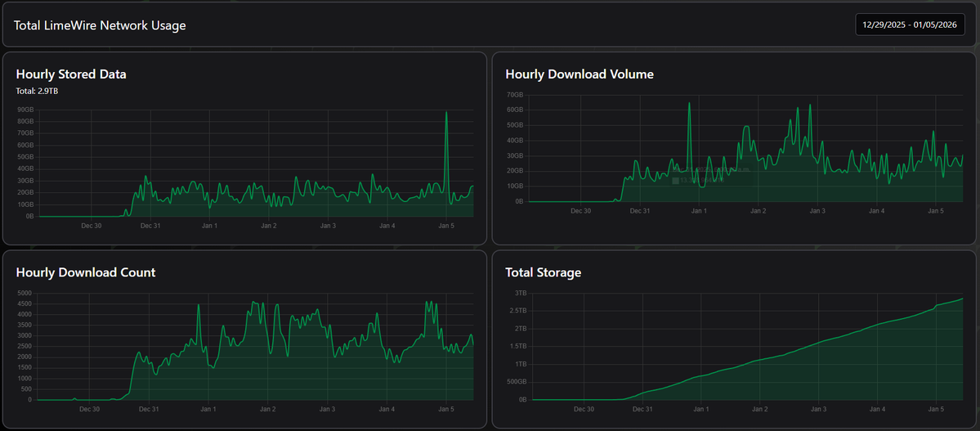The image size is (980, 431).
Task: Click the 2500 axis label in Hourly Download Count
Action: (x=25, y=346)
